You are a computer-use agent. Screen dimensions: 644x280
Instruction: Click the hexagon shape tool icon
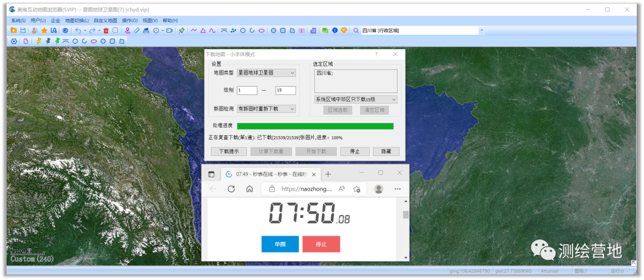pos(156,30)
